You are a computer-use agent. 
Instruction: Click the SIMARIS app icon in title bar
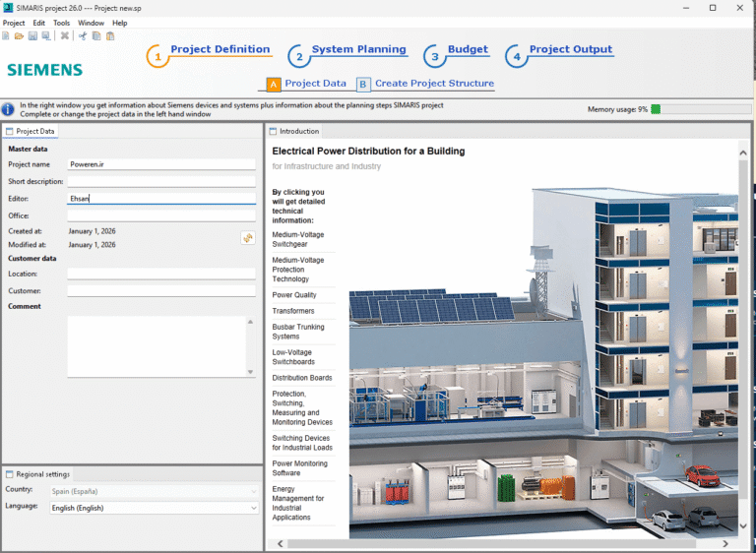(x=7, y=8)
